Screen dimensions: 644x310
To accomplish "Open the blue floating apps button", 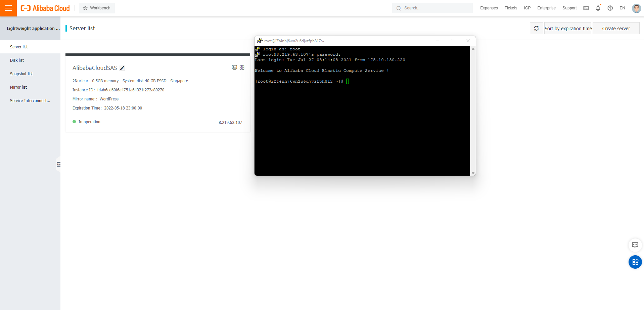I will pos(635,262).
